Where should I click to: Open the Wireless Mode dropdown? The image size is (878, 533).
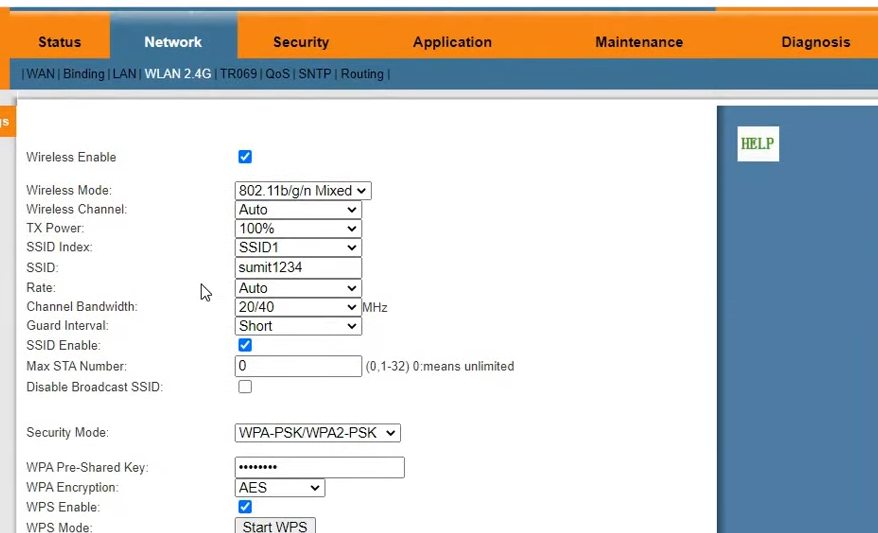302,190
